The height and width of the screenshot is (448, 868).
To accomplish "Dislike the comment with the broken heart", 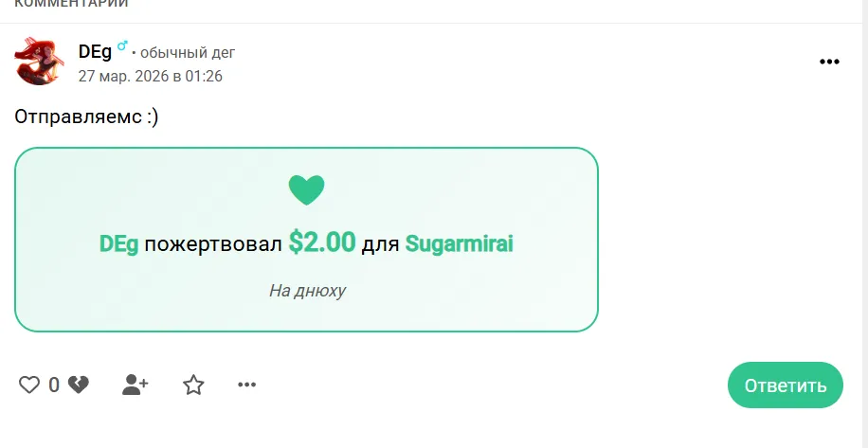I will pos(78,385).
